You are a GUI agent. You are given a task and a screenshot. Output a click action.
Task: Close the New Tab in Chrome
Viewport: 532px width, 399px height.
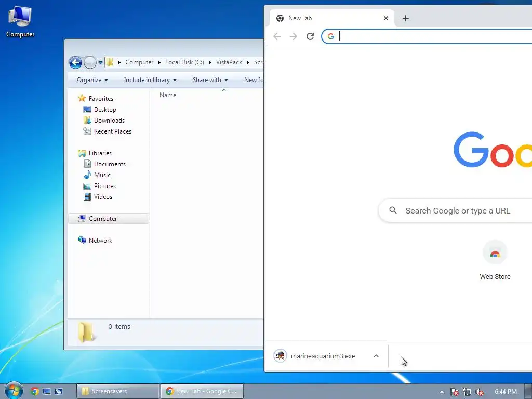click(x=386, y=18)
